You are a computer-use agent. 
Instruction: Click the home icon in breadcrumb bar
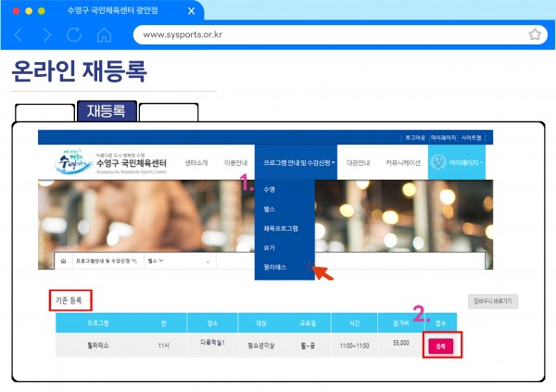[64, 261]
